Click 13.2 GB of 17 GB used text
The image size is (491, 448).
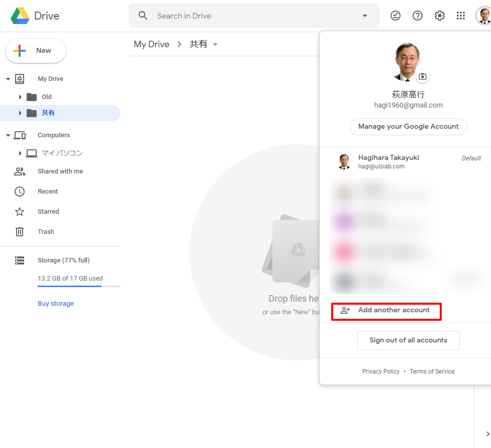70,278
